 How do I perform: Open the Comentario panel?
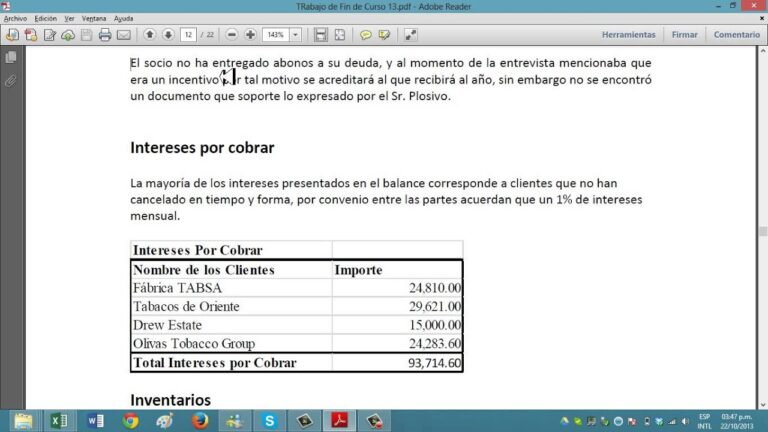[737, 35]
